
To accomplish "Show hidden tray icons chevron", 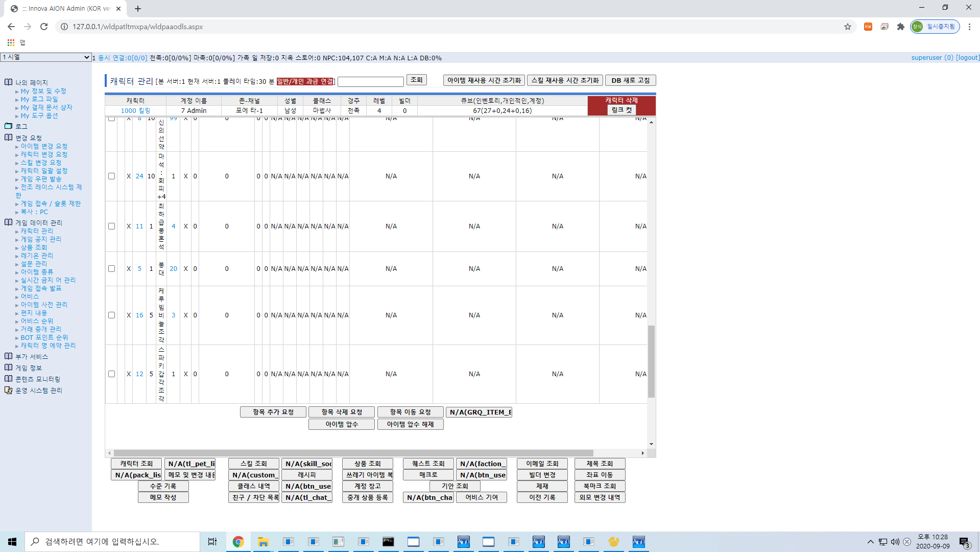I will click(870, 542).
